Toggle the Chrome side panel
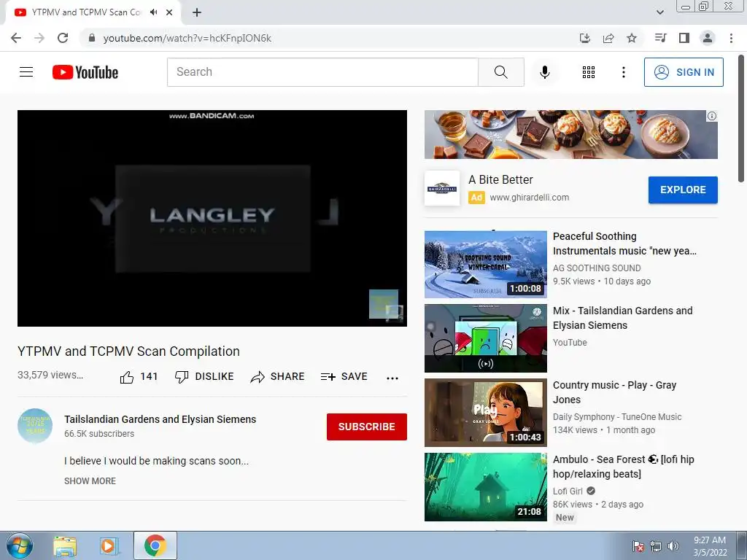Viewport: 747px width, 560px height. click(684, 38)
